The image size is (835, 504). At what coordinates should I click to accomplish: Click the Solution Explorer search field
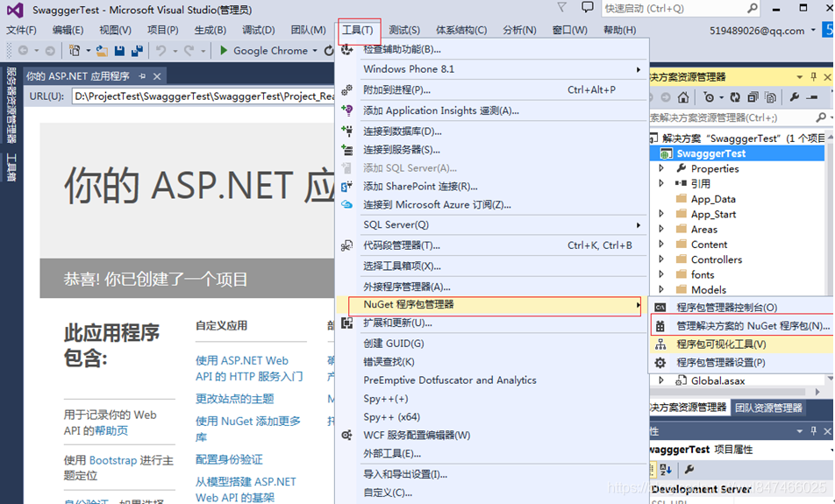tap(739, 117)
